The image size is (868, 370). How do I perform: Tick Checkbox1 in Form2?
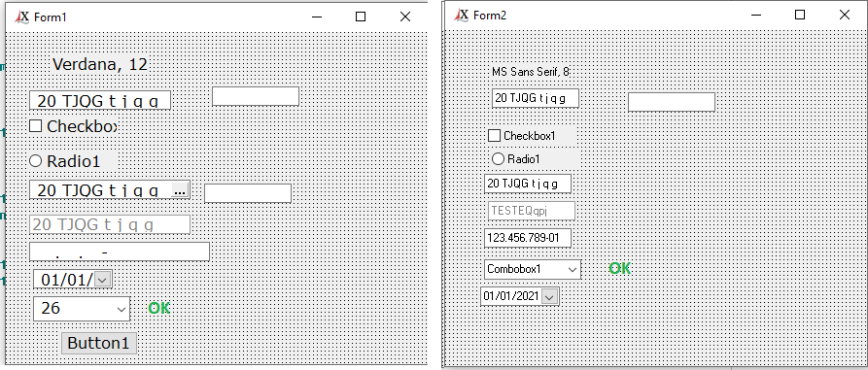495,136
